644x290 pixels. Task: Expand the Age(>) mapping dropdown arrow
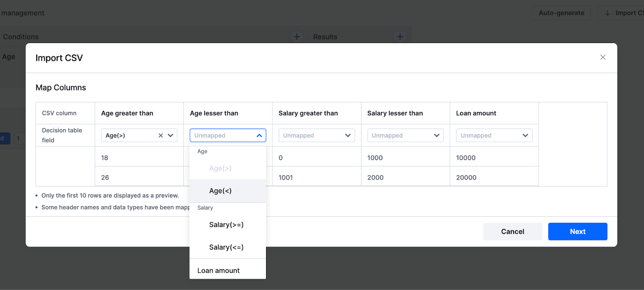point(171,136)
